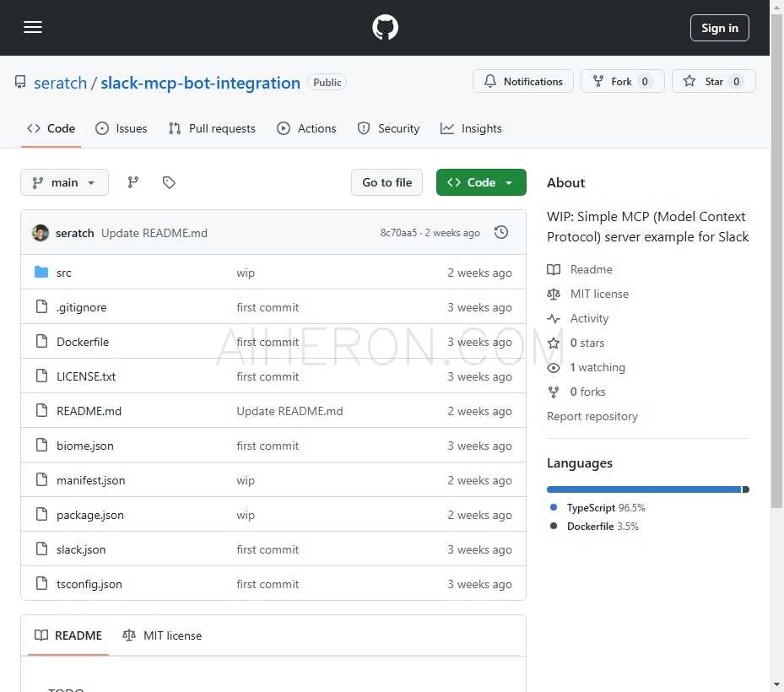The width and height of the screenshot is (784, 692).
Task: Open LICENSE.txt file
Action: coord(86,376)
